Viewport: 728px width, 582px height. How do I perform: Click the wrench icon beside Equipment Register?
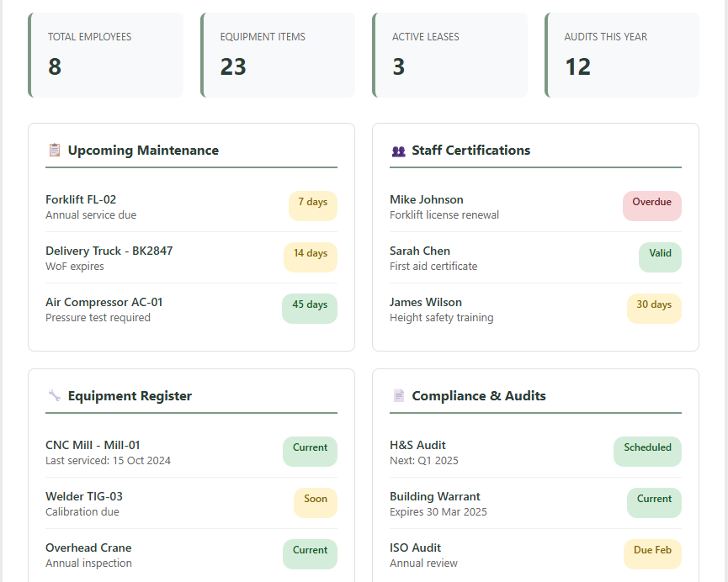pyautogui.click(x=55, y=396)
